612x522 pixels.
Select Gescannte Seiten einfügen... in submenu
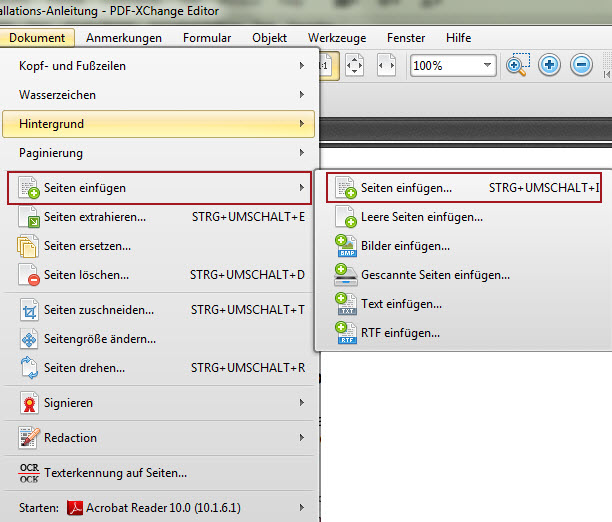point(464,275)
